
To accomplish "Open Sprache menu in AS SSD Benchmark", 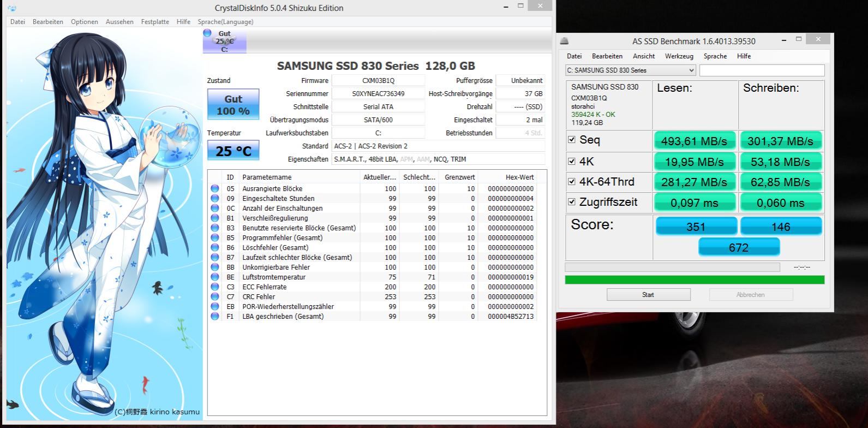I will (x=715, y=56).
